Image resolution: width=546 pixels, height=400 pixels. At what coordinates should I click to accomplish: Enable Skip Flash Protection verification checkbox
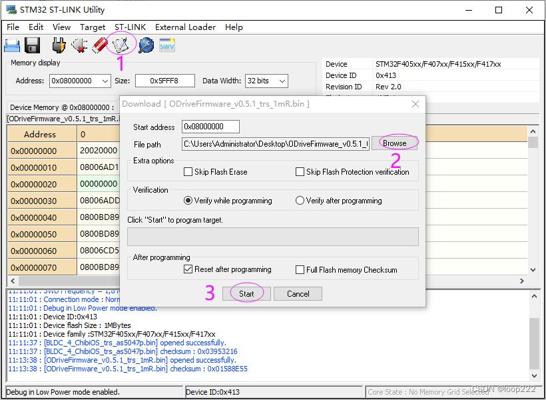(x=299, y=172)
